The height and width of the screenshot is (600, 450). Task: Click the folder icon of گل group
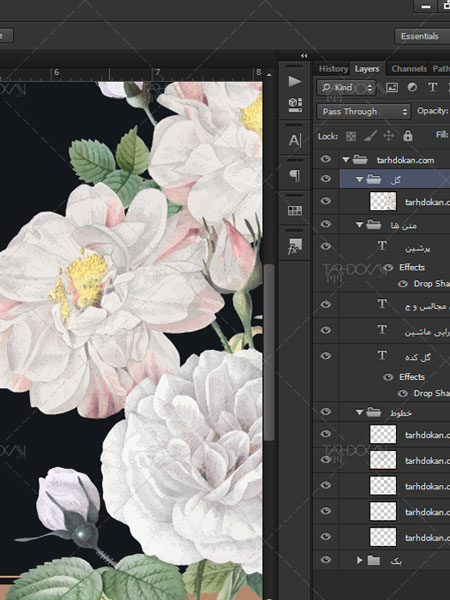[373, 179]
